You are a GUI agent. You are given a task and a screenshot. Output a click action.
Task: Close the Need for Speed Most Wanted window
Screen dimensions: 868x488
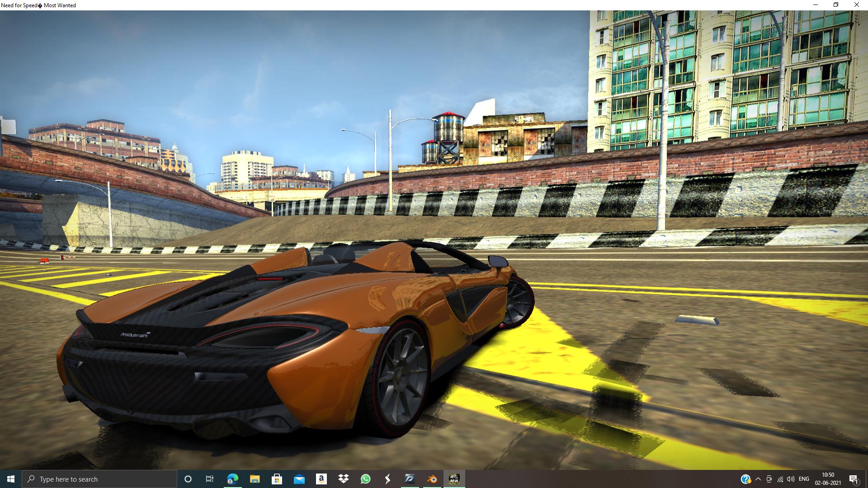857,5
